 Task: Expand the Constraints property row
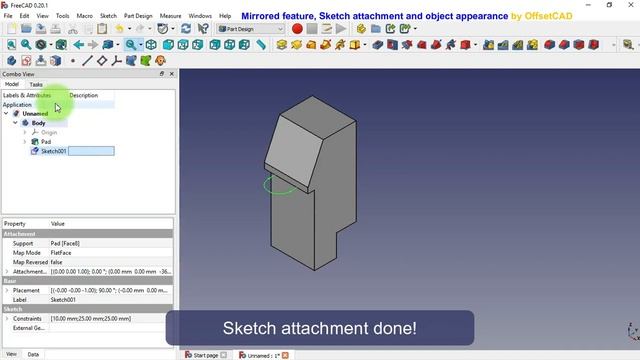[7, 318]
